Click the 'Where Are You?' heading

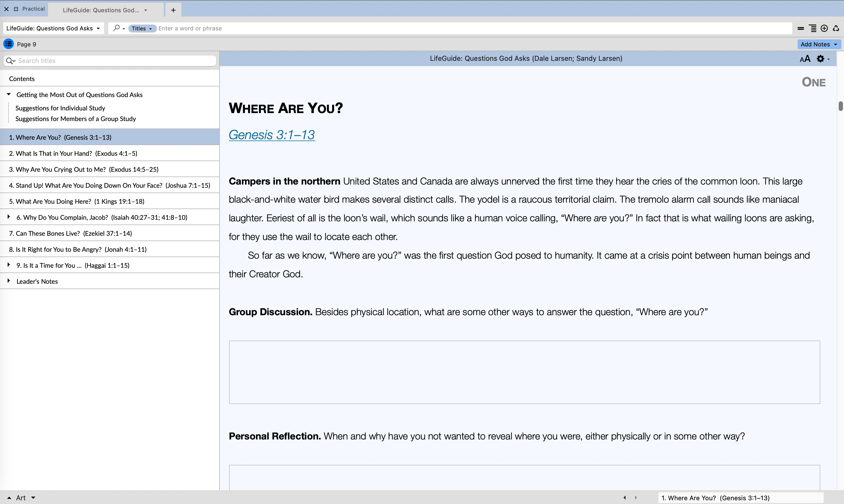coord(286,108)
